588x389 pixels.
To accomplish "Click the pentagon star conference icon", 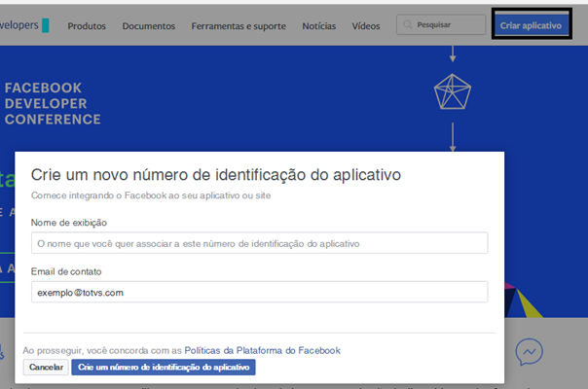I will pyautogui.click(x=453, y=91).
